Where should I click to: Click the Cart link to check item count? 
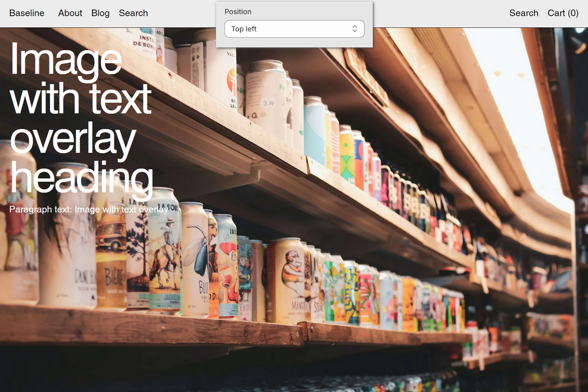tap(563, 13)
